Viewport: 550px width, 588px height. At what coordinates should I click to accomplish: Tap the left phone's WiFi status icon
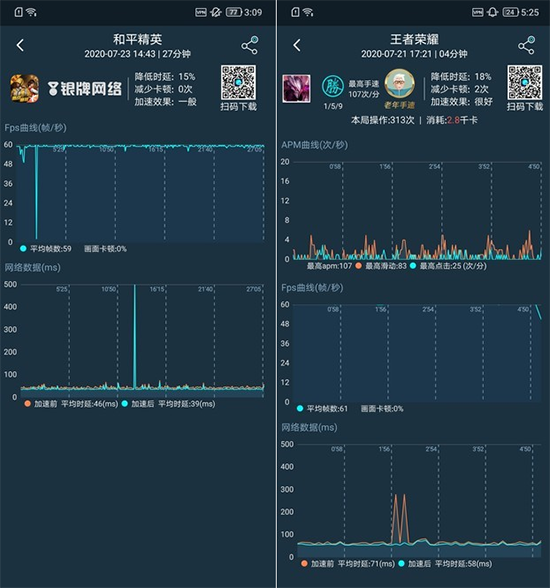tap(31, 12)
